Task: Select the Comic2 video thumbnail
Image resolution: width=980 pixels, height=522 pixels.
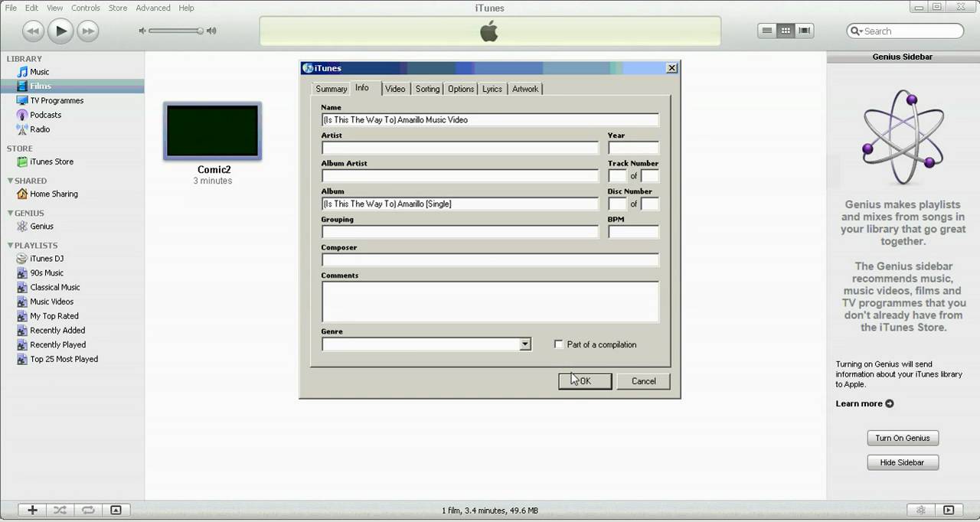Action: click(213, 132)
